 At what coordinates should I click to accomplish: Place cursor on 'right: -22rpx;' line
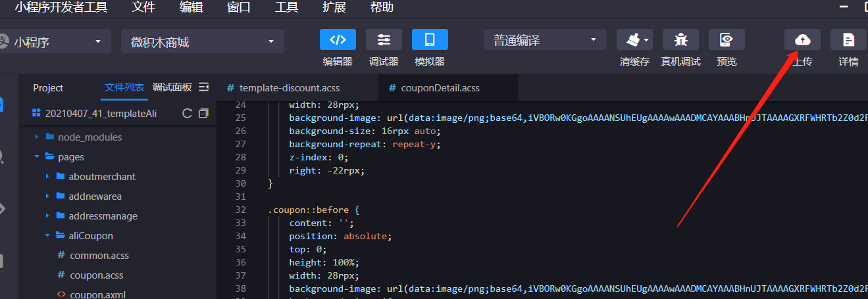click(x=326, y=170)
